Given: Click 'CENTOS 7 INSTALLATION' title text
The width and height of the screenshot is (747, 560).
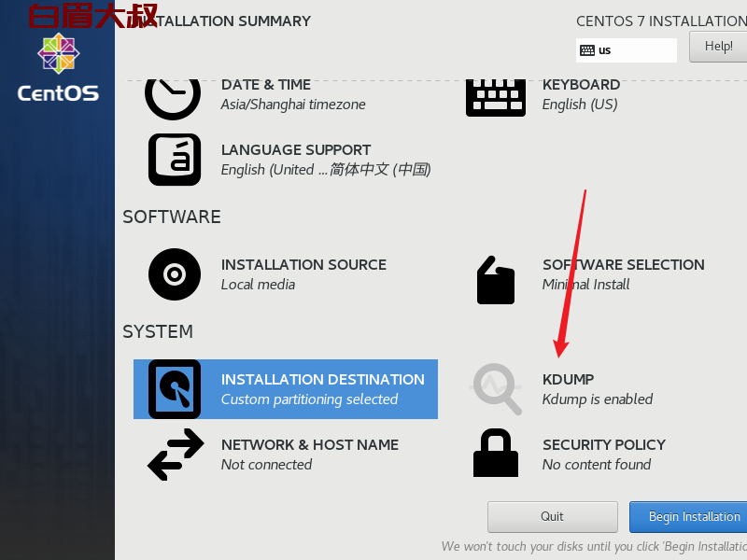Looking at the screenshot, I should pos(662,21).
